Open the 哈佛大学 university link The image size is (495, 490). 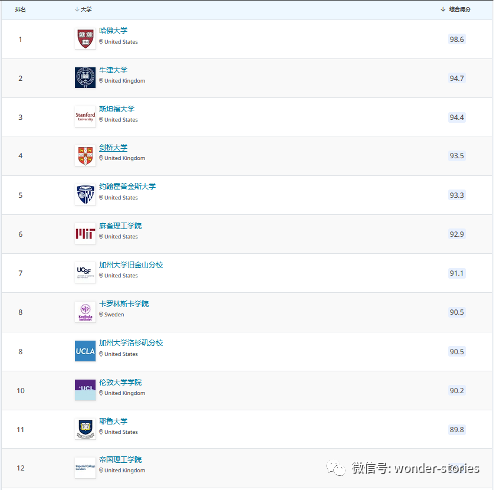[x=113, y=31]
